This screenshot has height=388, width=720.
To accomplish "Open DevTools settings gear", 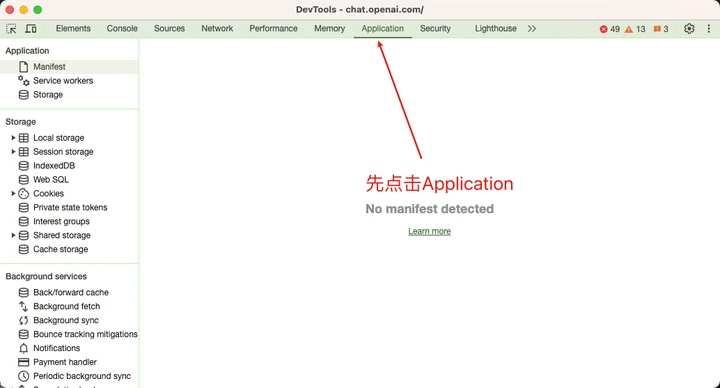I will point(689,28).
